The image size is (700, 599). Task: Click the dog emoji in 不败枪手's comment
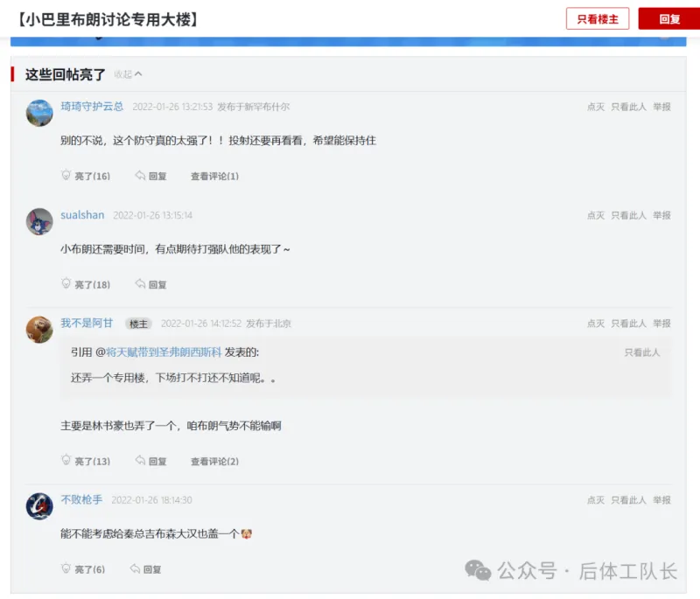[247, 534]
